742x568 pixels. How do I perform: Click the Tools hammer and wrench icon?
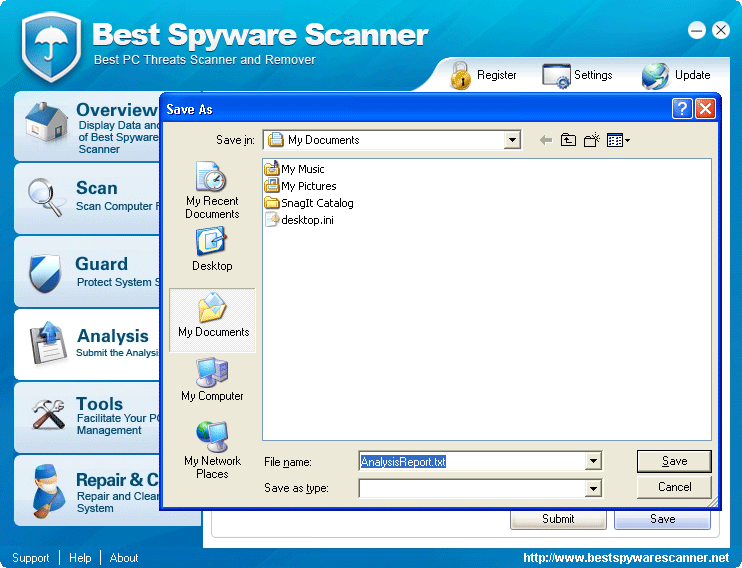click(x=48, y=414)
